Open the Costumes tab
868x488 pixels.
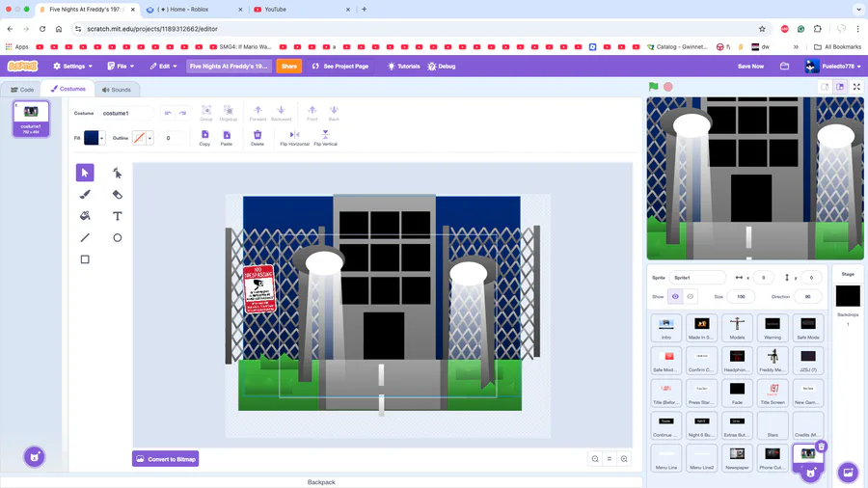point(68,89)
